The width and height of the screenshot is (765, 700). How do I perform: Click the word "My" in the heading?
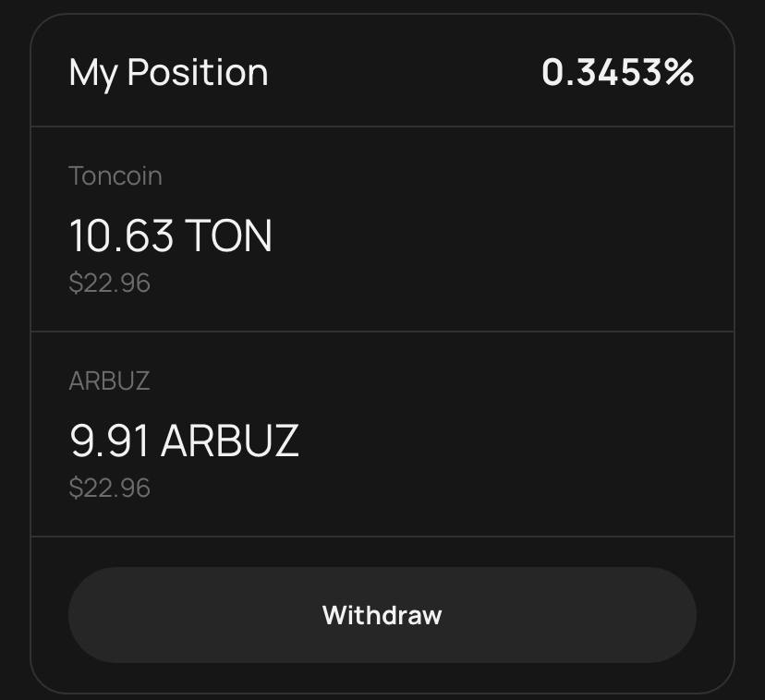tap(92, 73)
